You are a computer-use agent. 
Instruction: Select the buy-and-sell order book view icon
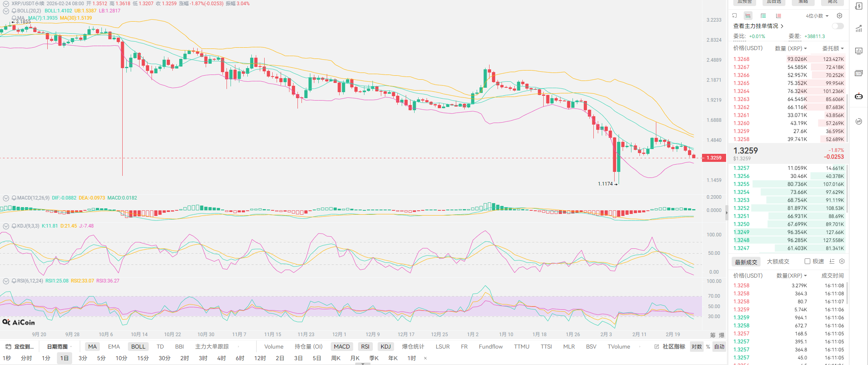tap(748, 16)
